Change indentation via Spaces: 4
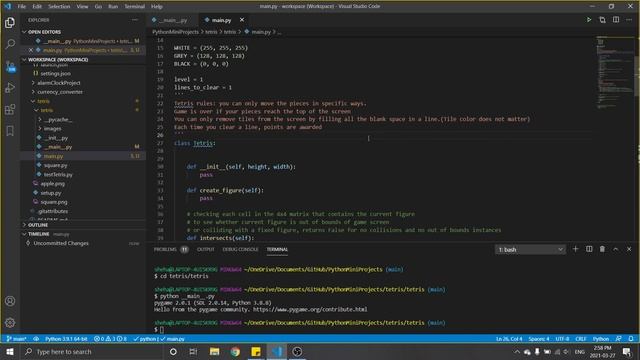Screen dimensions: 640x360 (x=538, y=339)
